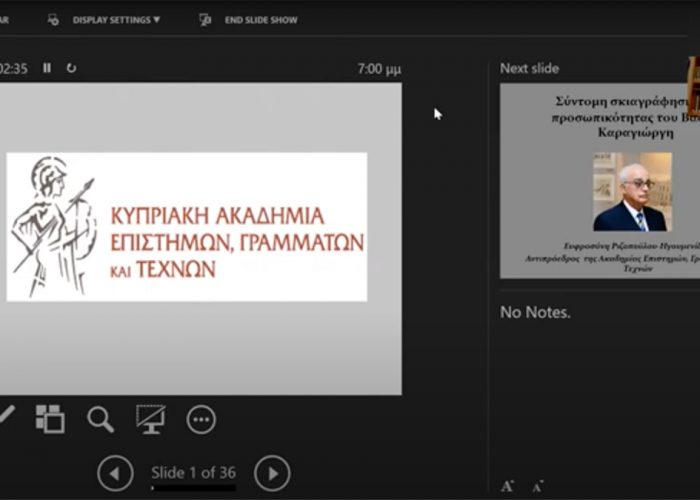This screenshot has width=700, height=500.
Task: Click the slide progress bar
Action: [193, 488]
